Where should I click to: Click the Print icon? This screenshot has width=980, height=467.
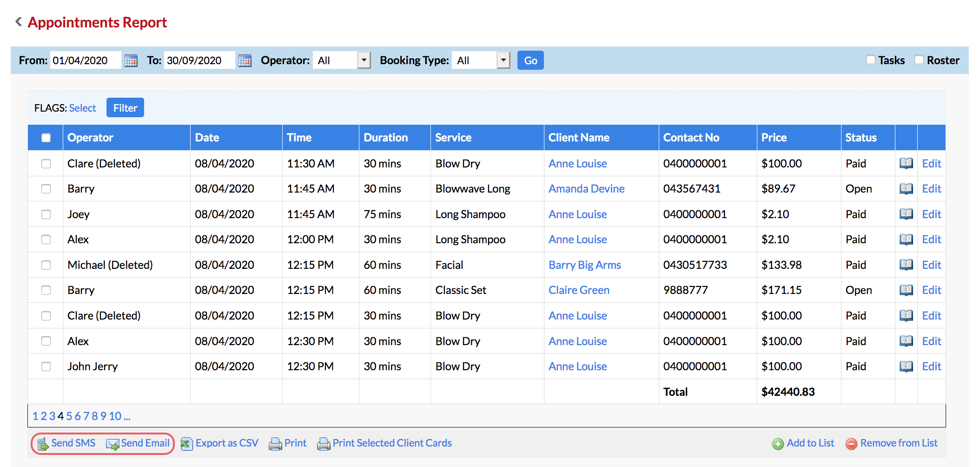click(x=276, y=443)
